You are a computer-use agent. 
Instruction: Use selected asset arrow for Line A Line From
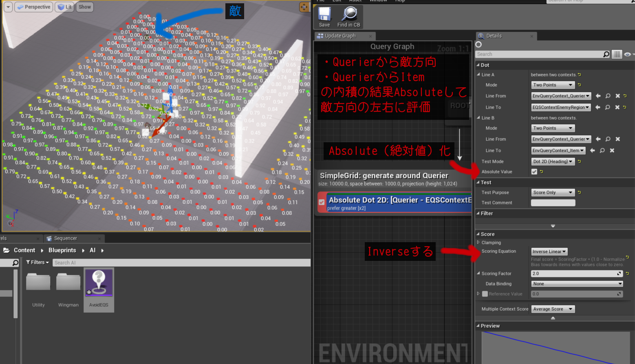[x=598, y=96]
